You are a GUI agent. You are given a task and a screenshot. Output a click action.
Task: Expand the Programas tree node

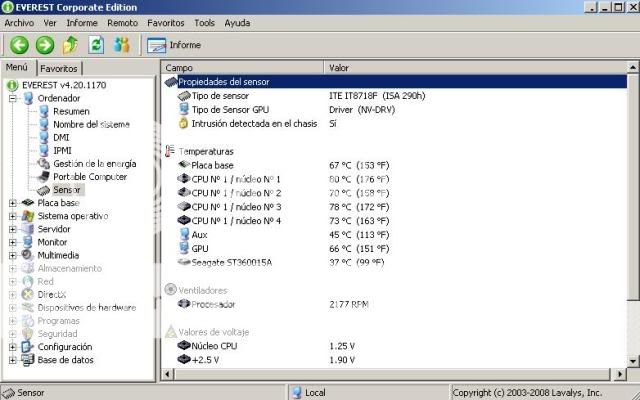coord(13,320)
